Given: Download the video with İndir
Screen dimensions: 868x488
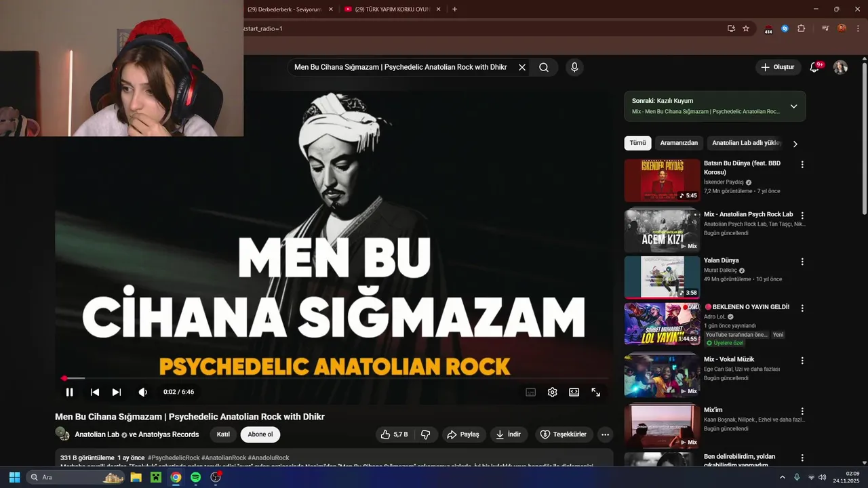Looking at the screenshot, I should 509,434.
